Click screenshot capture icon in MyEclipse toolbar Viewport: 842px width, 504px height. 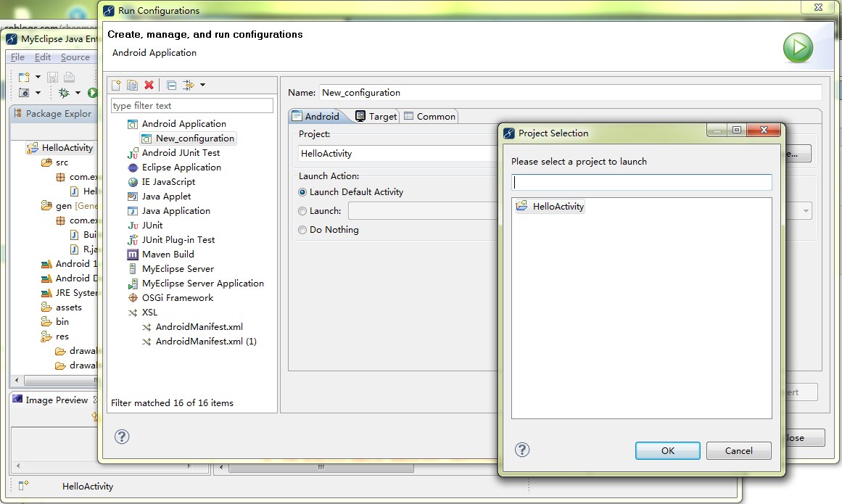(x=24, y=93)
